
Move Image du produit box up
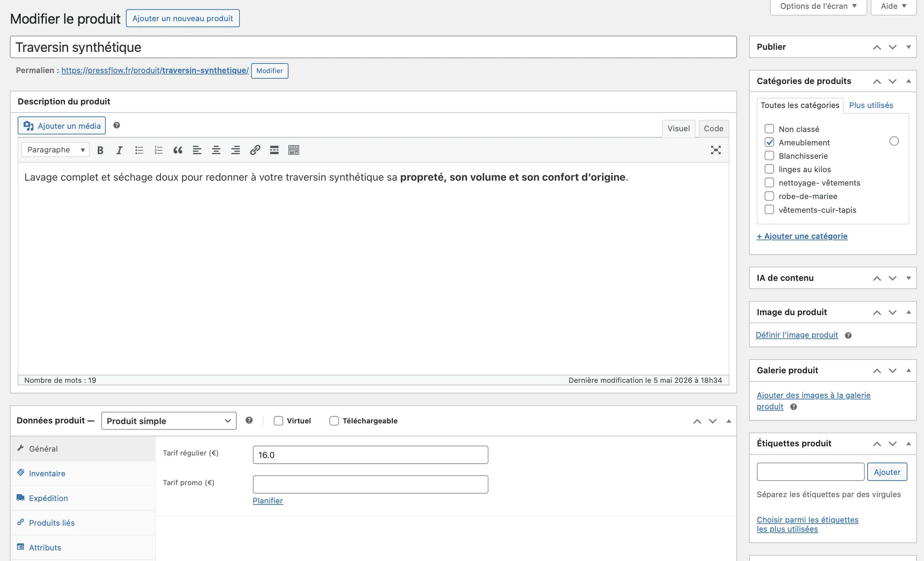[x=877, y=313]
